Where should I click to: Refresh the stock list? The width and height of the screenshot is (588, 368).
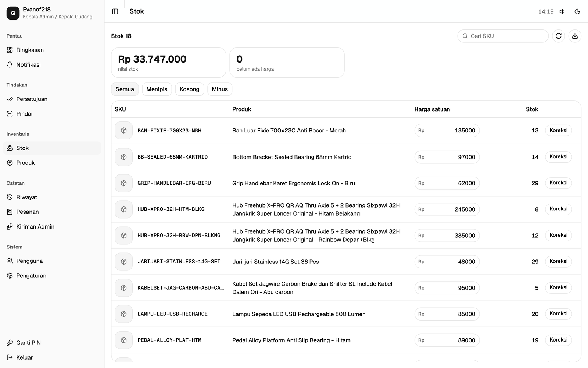pyautogui.click(x=559, y=36)
